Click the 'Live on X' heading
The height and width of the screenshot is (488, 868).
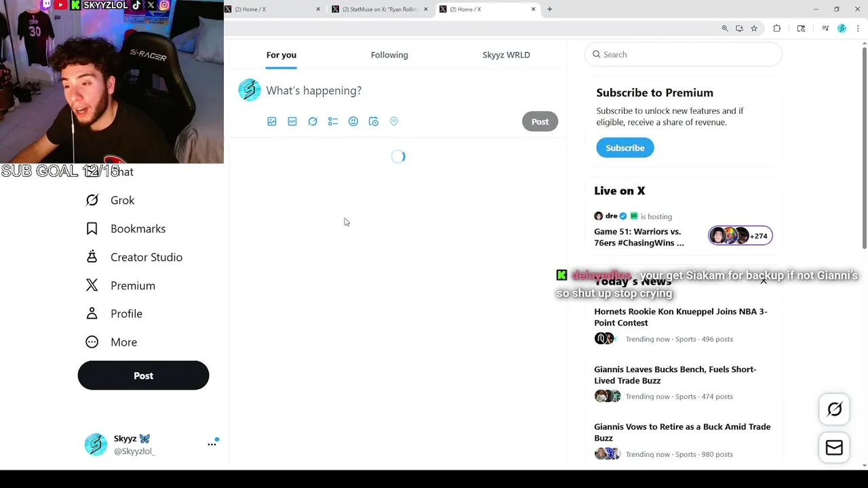tap(619, 191)
